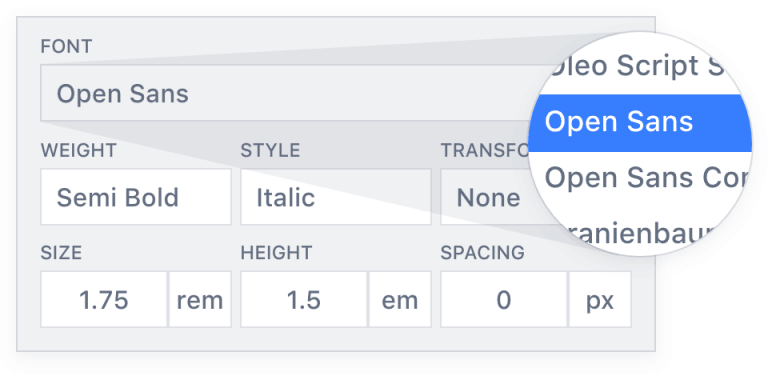Screen dimensions: 768x384
Task: Click the HEIGHT field label
Action: (276, 253)
